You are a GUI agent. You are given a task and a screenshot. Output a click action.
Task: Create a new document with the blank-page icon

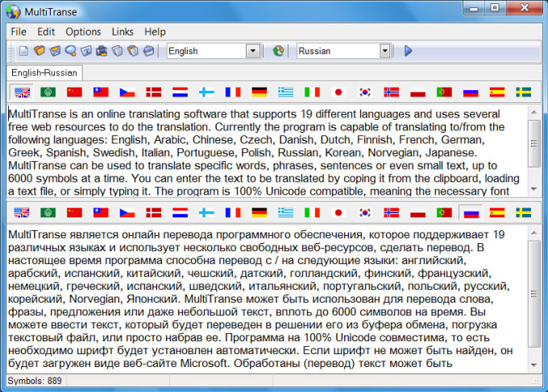tap(23, 51)
